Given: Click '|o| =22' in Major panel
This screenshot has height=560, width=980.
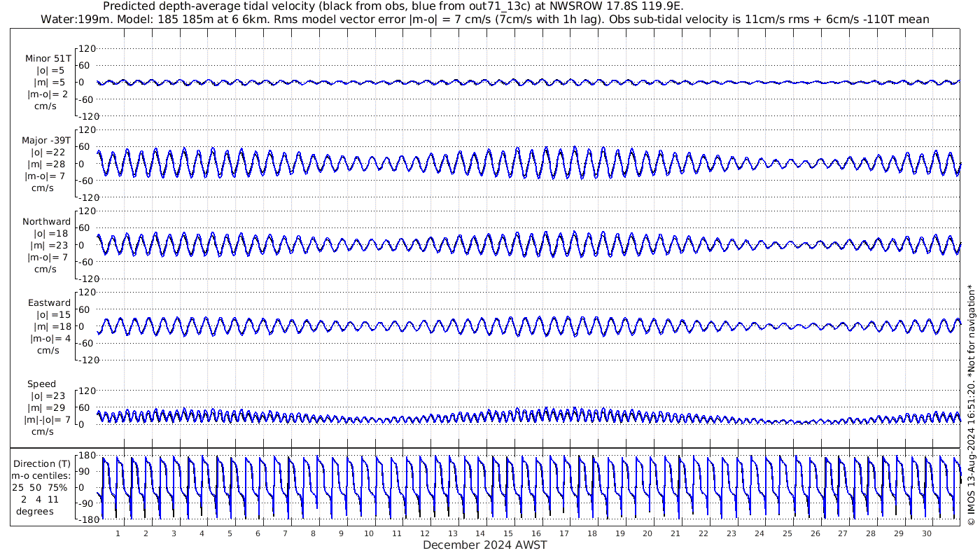Looking at the screenshot, I should [x=48, y=152].
